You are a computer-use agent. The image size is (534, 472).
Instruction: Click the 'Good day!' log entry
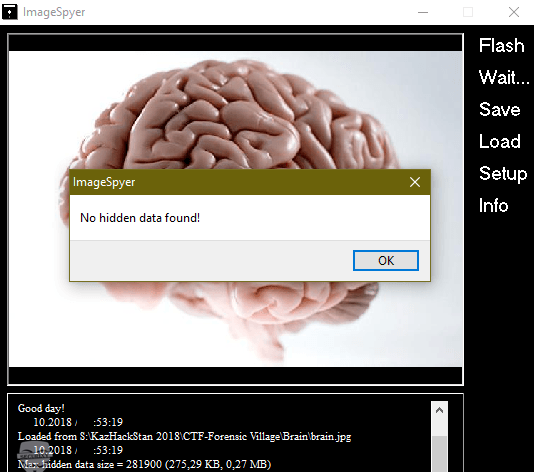coord(41,408)
